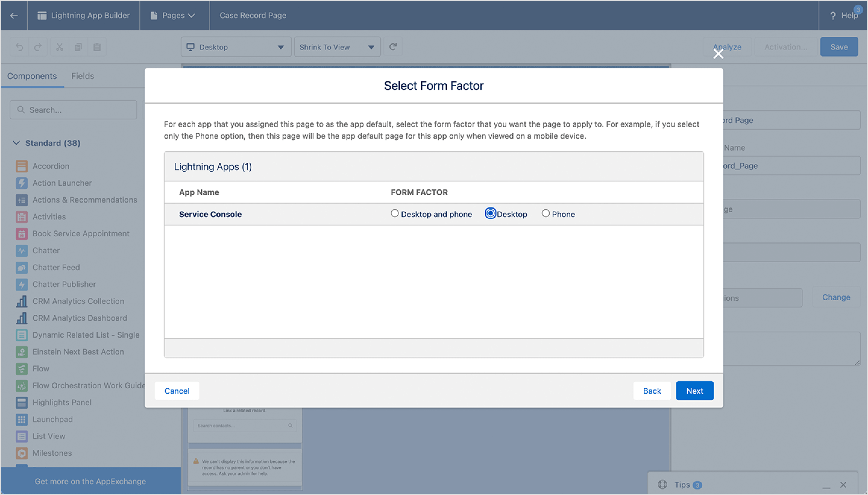
Task: Click the Next button in the dialog
Action: pyautogui.click(x=694, y=390)
